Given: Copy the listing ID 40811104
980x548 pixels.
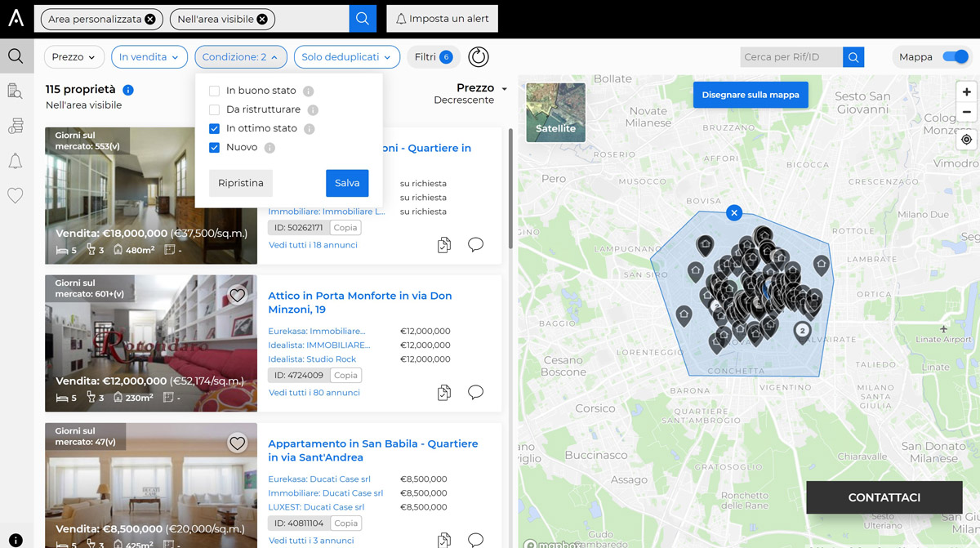Looking at the screenshot, I should coord(345,523).
